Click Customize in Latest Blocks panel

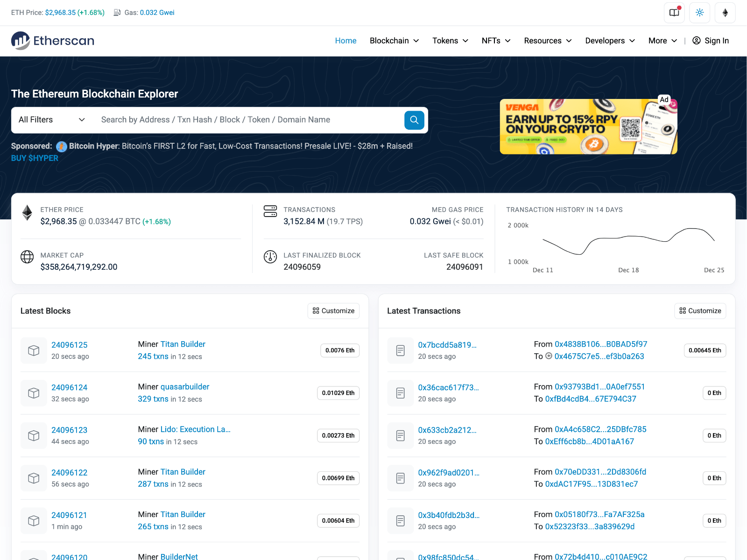333,311
